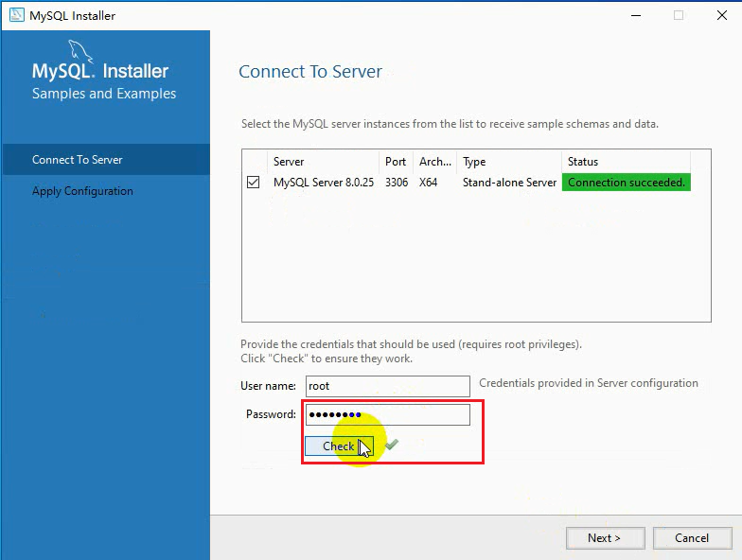The image size is (742, 560).
Task: Click the 3306 port cell
Action: (x=397, y=183)
